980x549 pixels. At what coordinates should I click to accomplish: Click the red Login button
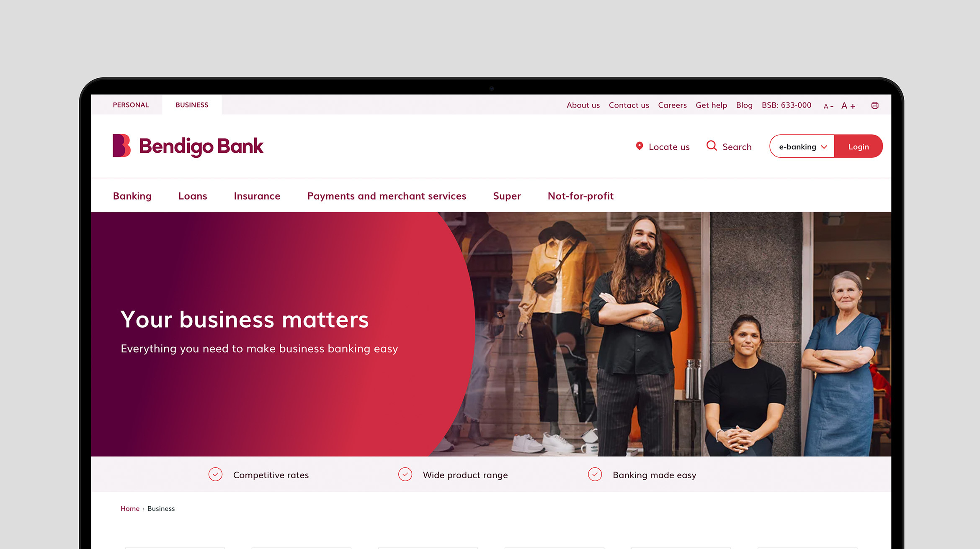859,146
